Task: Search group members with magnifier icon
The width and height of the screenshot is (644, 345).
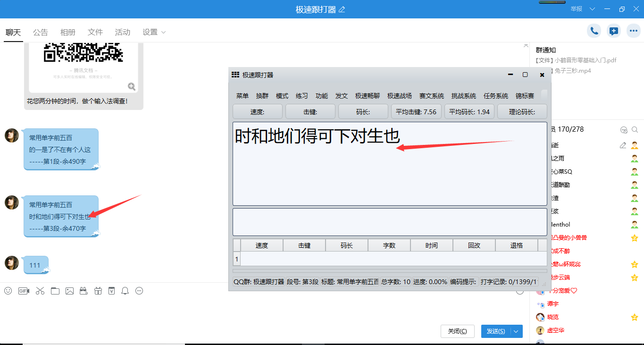Action: [x=635, y=129]
